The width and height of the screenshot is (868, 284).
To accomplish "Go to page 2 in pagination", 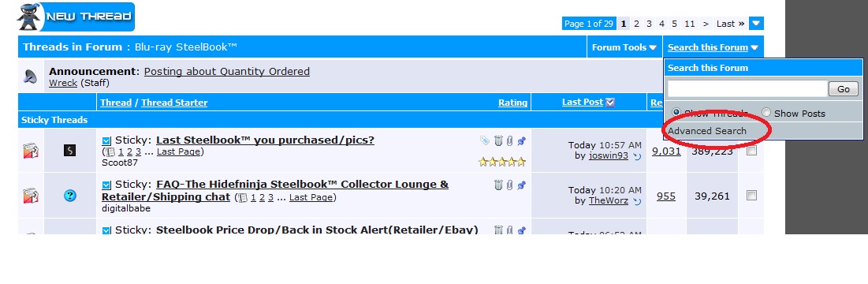I will 636,23.
